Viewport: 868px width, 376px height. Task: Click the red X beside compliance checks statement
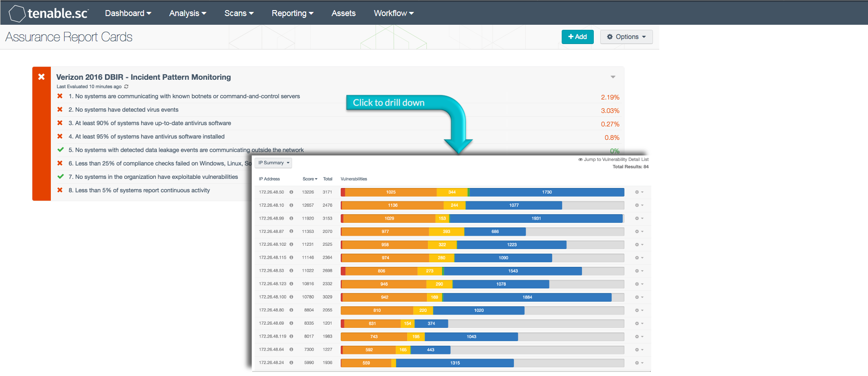(x=60, y=163)
